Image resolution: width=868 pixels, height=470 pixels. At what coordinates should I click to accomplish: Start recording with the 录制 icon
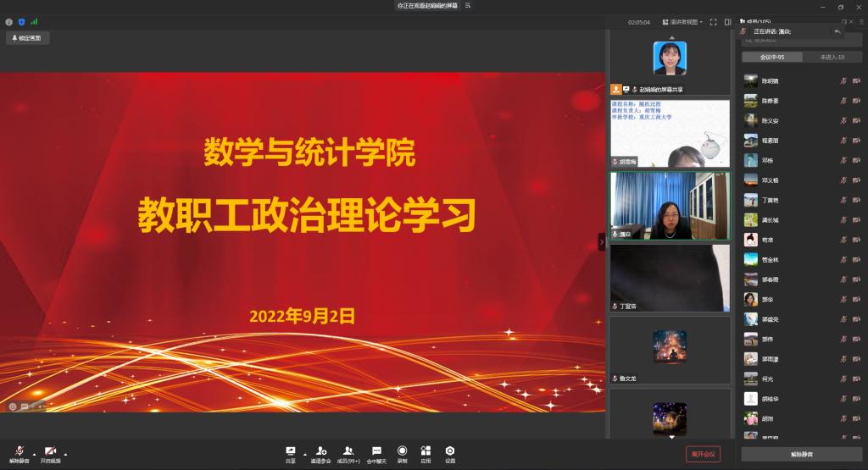click(402, 452)
